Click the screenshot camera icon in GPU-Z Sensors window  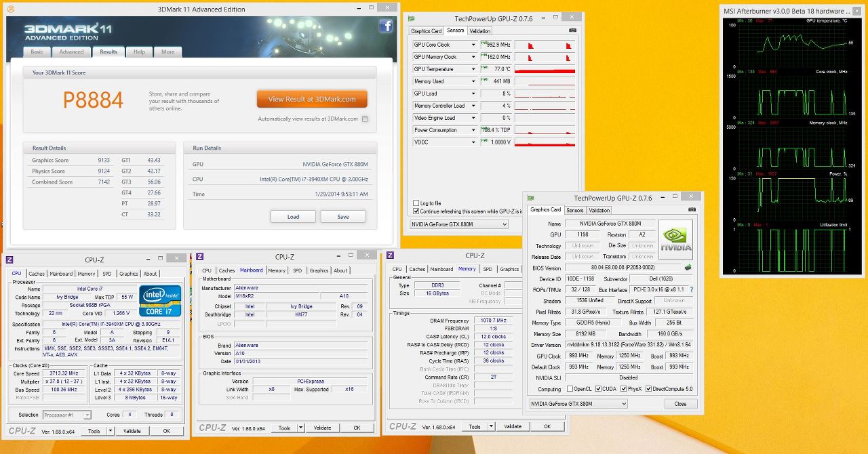click(572, 30)
